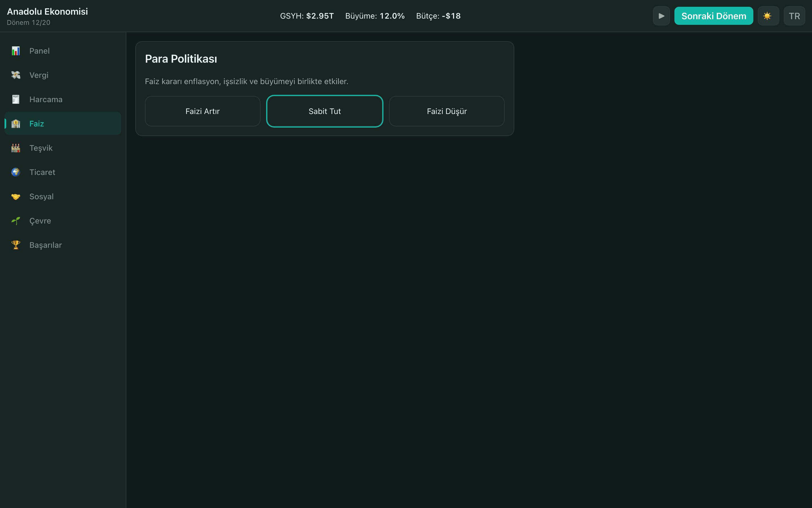812x508 pixels.
Task: Open Çevre label in sidebar
Action: tap(40, 221)
